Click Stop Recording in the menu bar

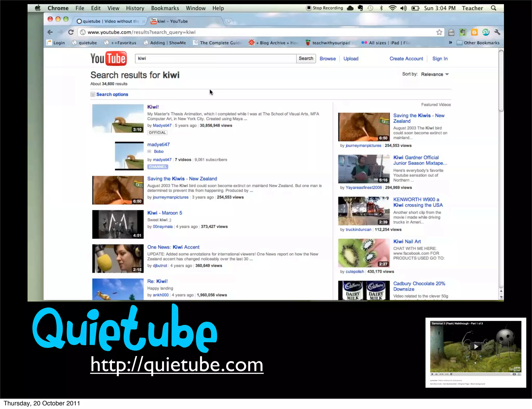tap(325, 8)
